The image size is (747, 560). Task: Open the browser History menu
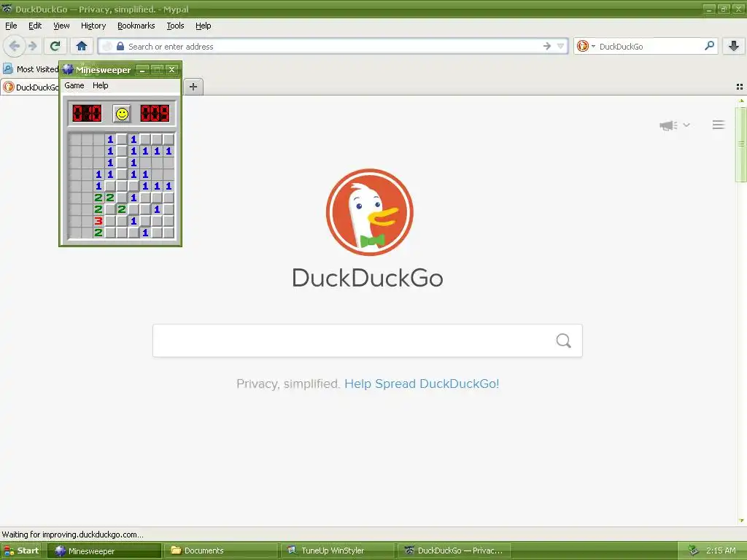point(93,26)
